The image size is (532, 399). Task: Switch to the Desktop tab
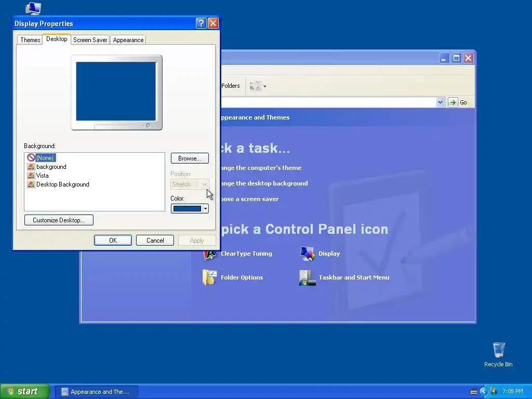57,39
